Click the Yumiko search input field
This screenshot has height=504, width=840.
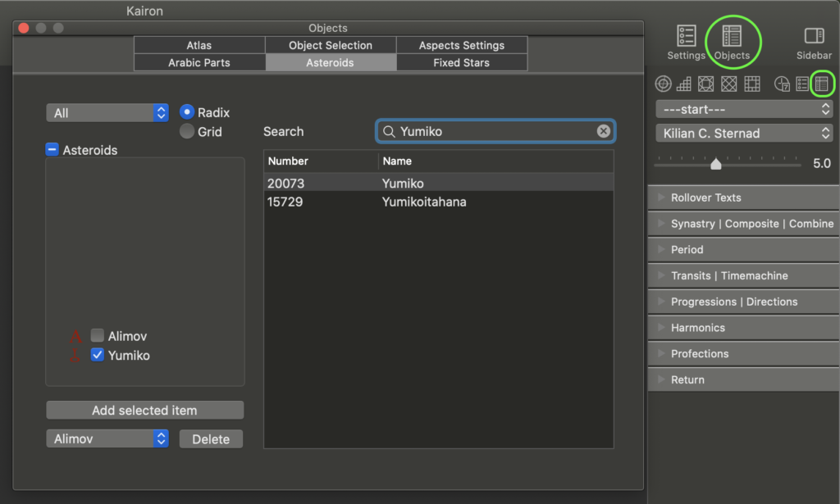(495, 131)
